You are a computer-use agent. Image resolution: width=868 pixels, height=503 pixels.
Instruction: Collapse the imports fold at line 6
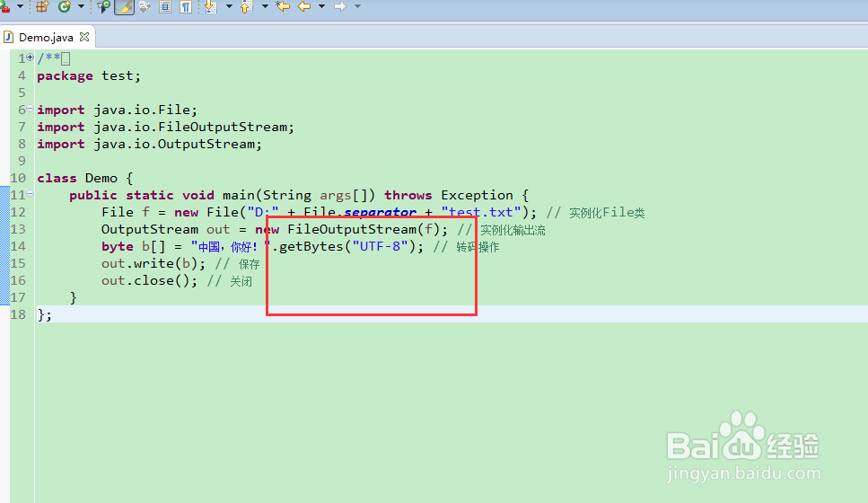pos(30,109)
